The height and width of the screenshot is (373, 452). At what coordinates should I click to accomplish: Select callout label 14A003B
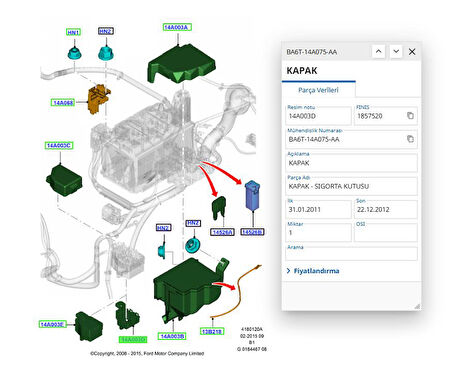point(172,336)
